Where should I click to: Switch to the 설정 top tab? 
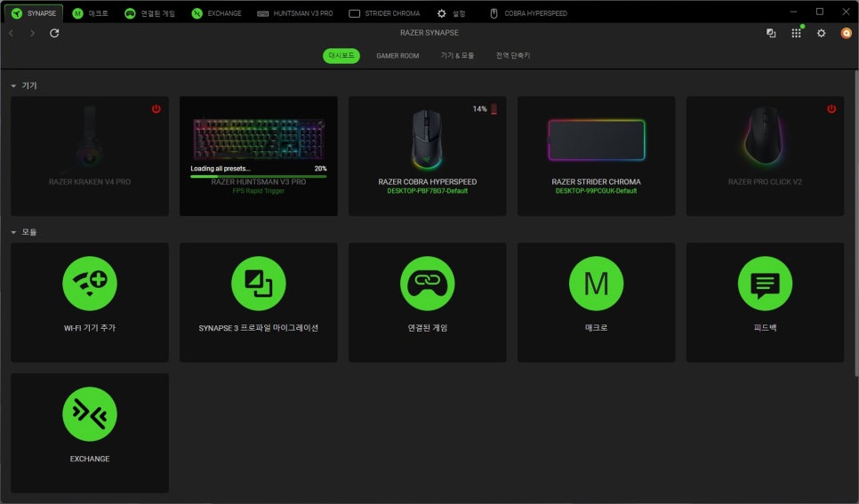click(451, 13)
